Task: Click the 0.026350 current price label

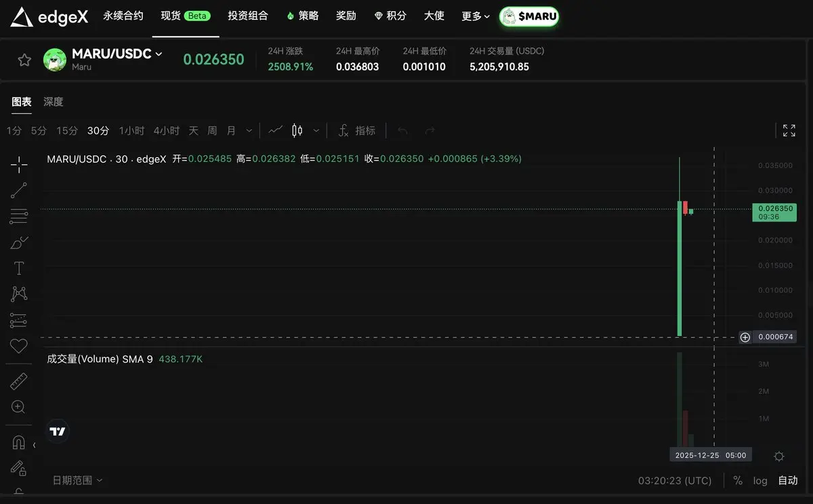Action: point(774,212)
